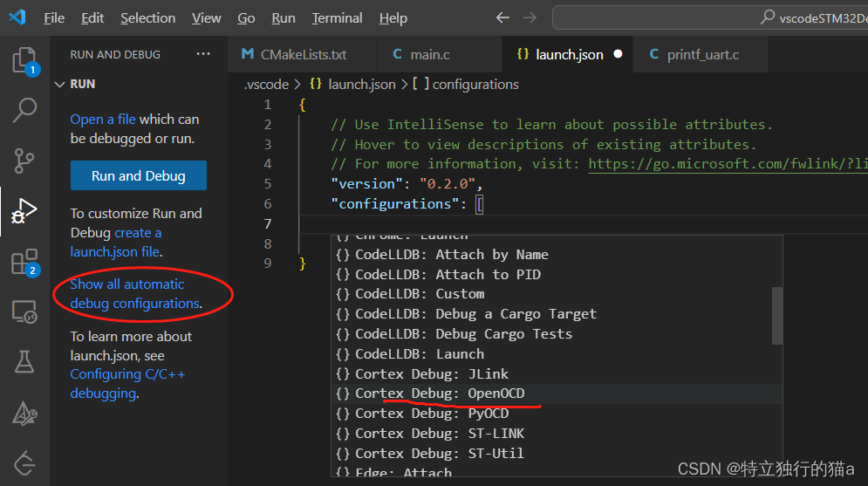Open the Testing beaker icon
The image size is (868, 486).
24,362
